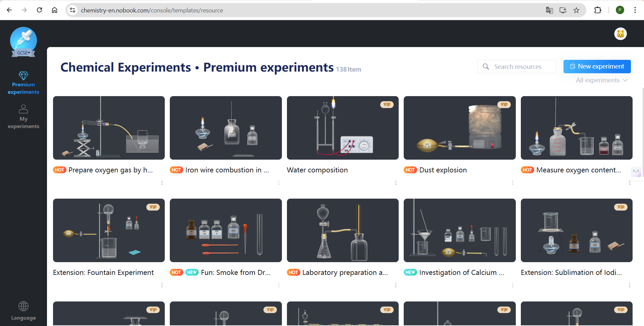Click the cat user avatar

point(621,34)
